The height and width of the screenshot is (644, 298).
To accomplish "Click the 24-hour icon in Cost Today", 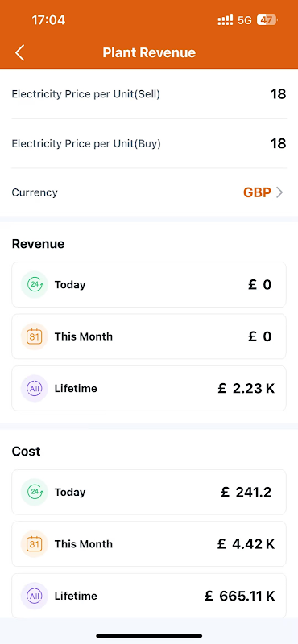I will [35, 492].
